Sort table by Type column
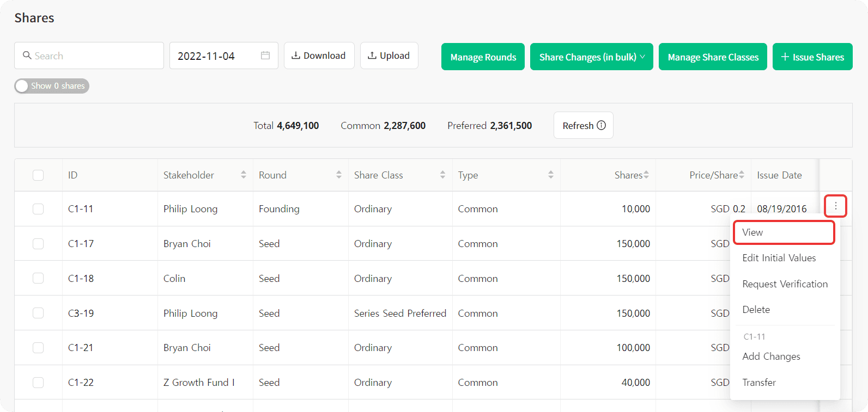Screen dimensions: 868x412 551,175
